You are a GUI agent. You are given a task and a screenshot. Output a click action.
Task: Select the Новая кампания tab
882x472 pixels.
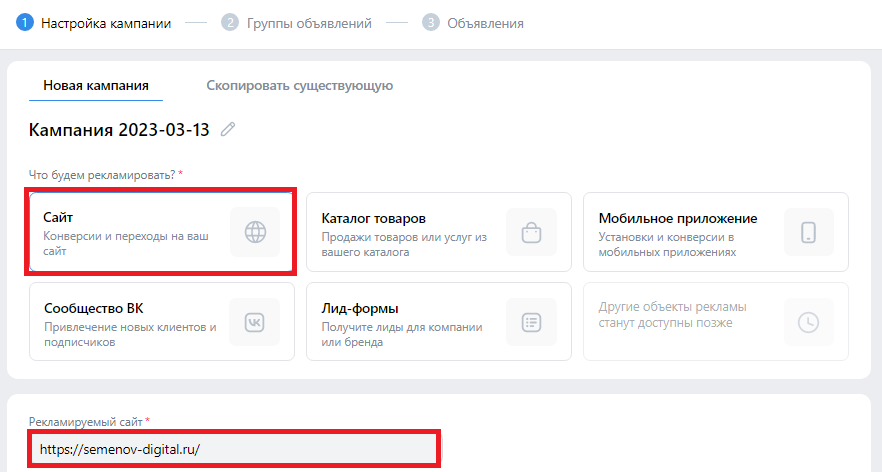[96, 86]
